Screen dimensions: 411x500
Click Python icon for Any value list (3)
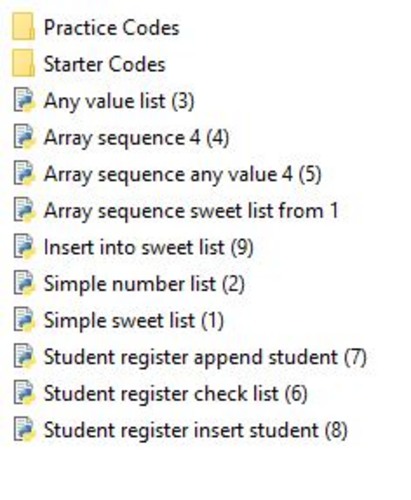point(24,100)
